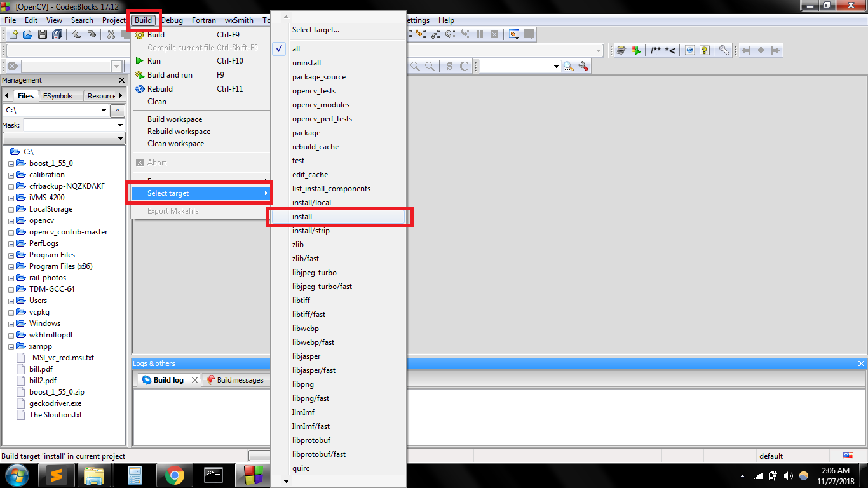Image resolution: width=868 pixels, height=488 pixels.
Task: Click the Jump back arrow
Action: 745,50
